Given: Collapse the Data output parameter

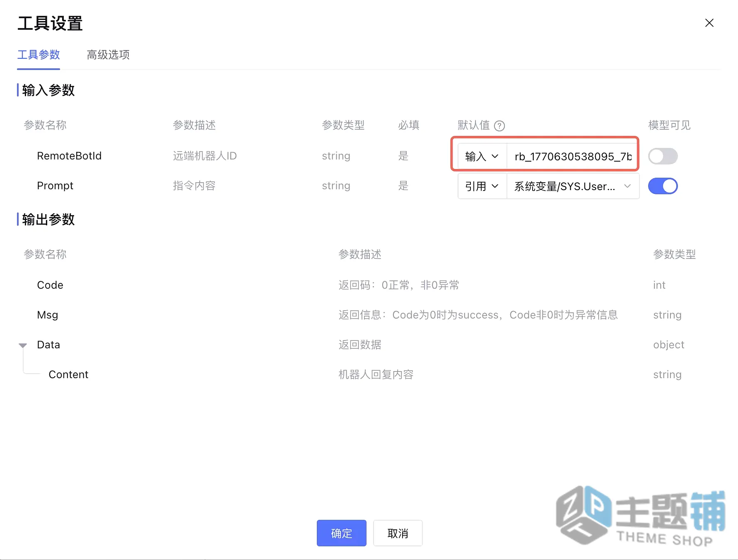Looking at the screenshot, I should (x=23, y=345).
